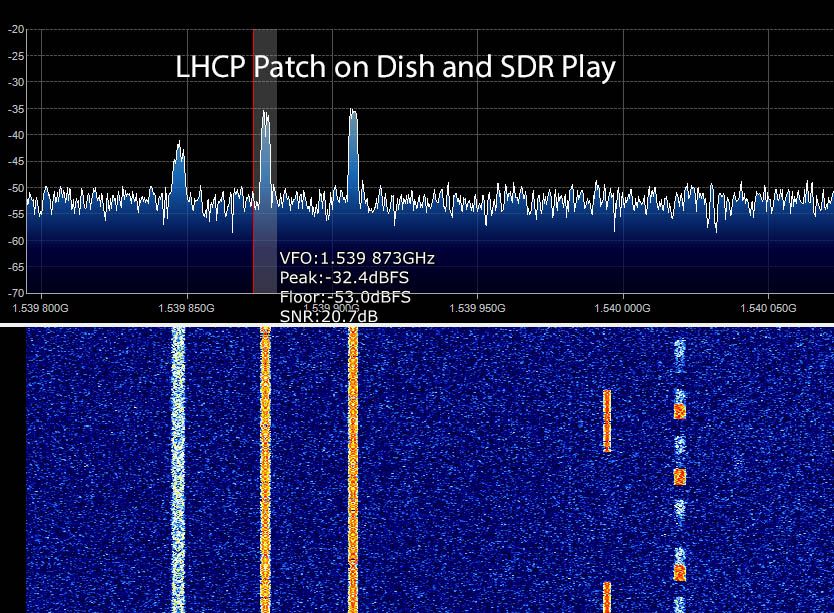The height and width of the screenshot is (613, 834).
Task: Click the "-45" dB scale label
Action: click(16, 161)
